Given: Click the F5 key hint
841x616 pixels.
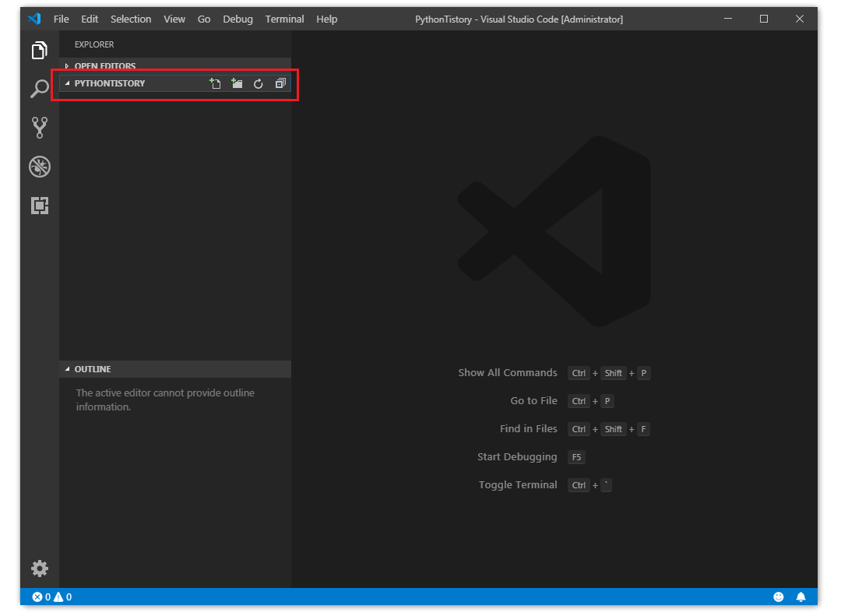Looking at the screenshot, I should [576, 457].
